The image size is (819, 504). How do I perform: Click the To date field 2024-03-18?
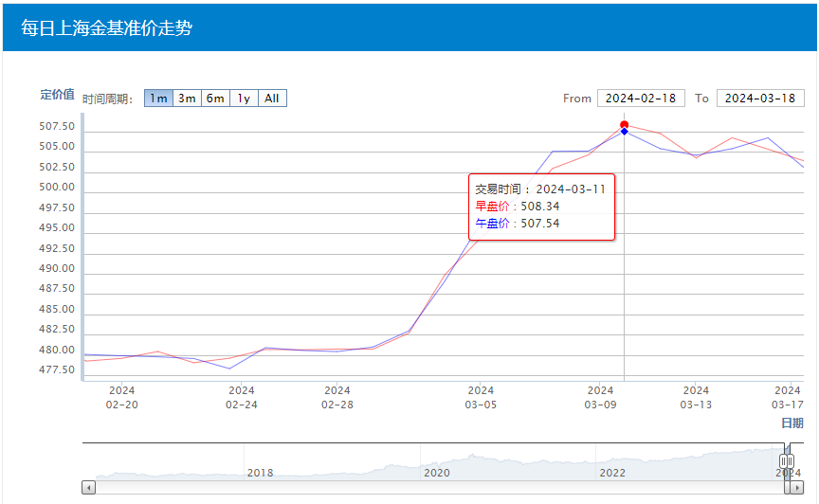[x=760, y=99]
